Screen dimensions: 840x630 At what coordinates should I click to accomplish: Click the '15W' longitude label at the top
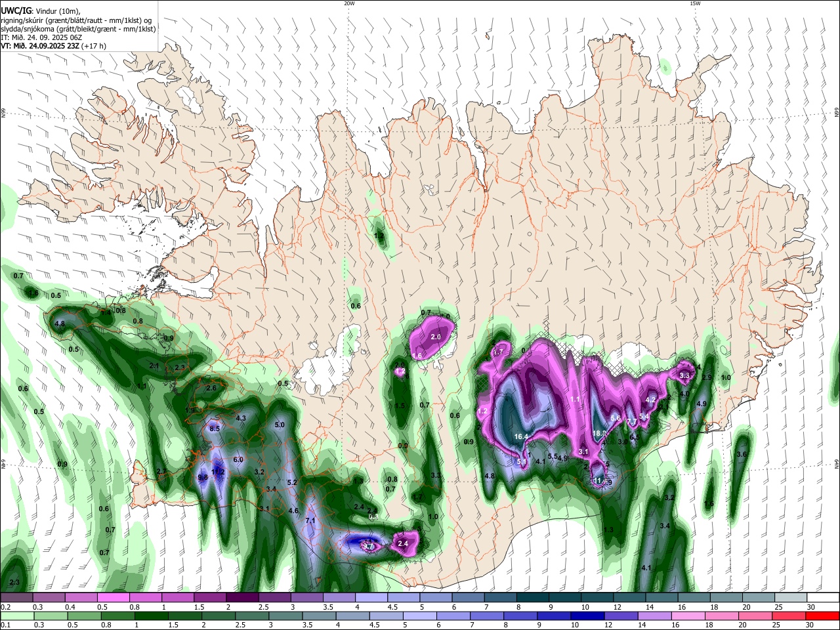[x=694, y=3]
